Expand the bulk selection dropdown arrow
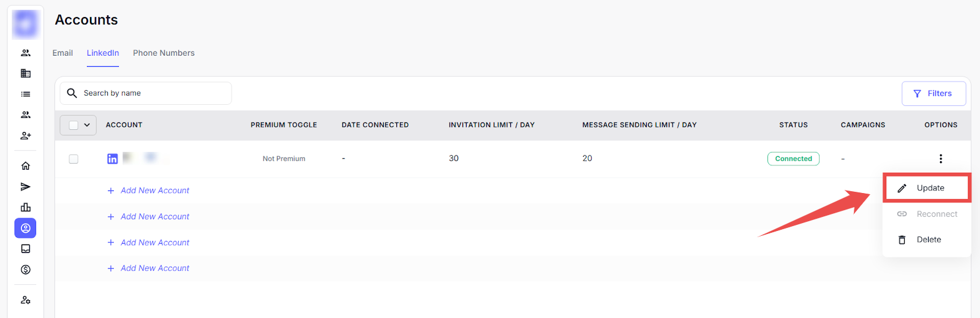The height and width of the screenshot is (318, 980). click(x=87, y=125)
